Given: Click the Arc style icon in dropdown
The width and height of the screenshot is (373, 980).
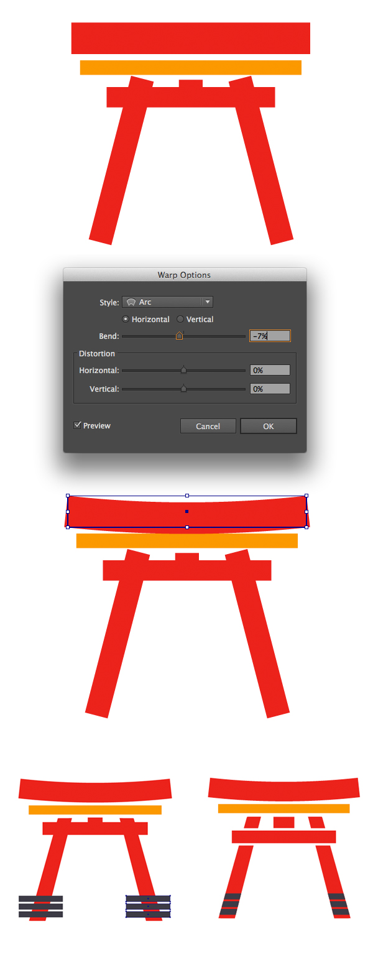Looking at the screenshot, I should click(x=131, y=302).
